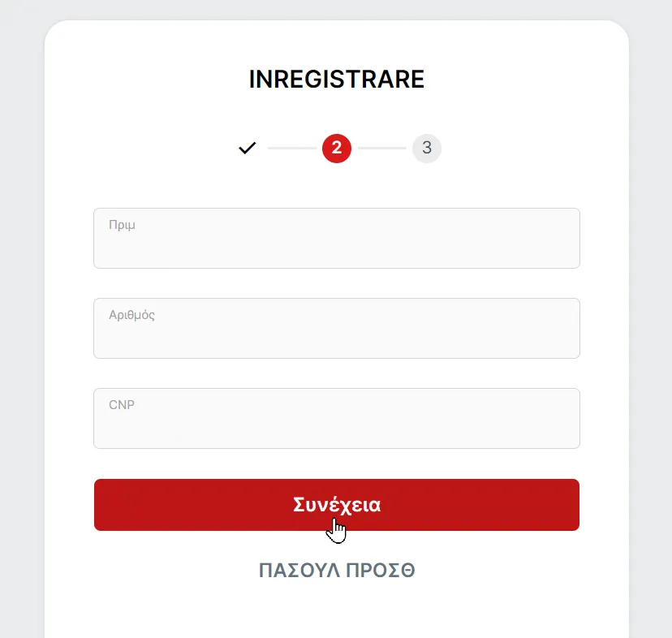This screenshot has width=672, height=638.
Task: Click the INREGISTRARE heading
Action: 337,79
